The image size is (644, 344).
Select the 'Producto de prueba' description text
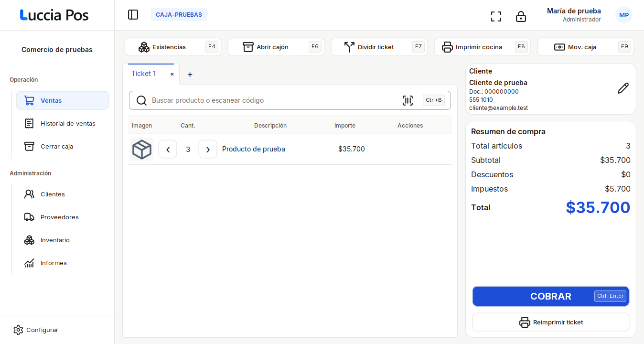pos(254,149)
